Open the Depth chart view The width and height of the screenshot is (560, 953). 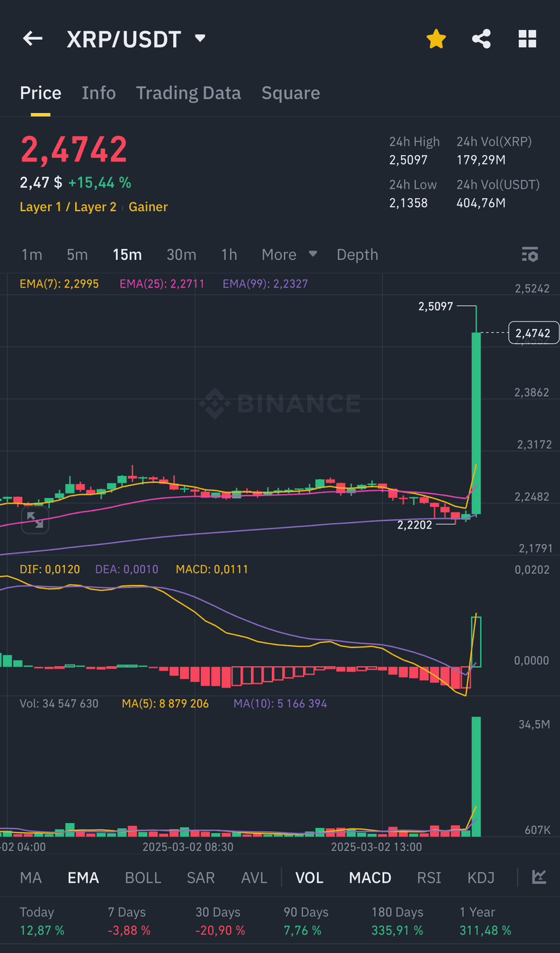pos(358,254)
